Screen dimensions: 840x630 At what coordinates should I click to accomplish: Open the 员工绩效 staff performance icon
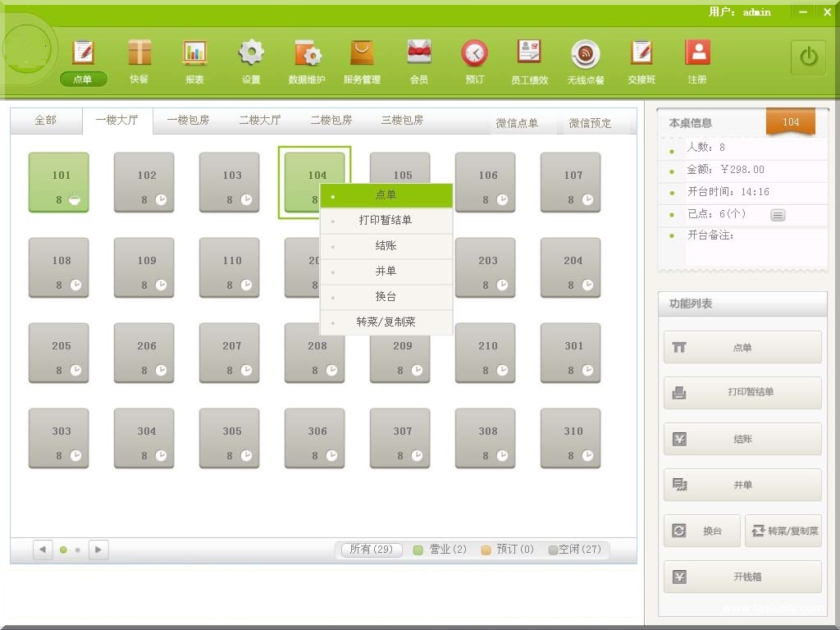[x=529, y=54]
